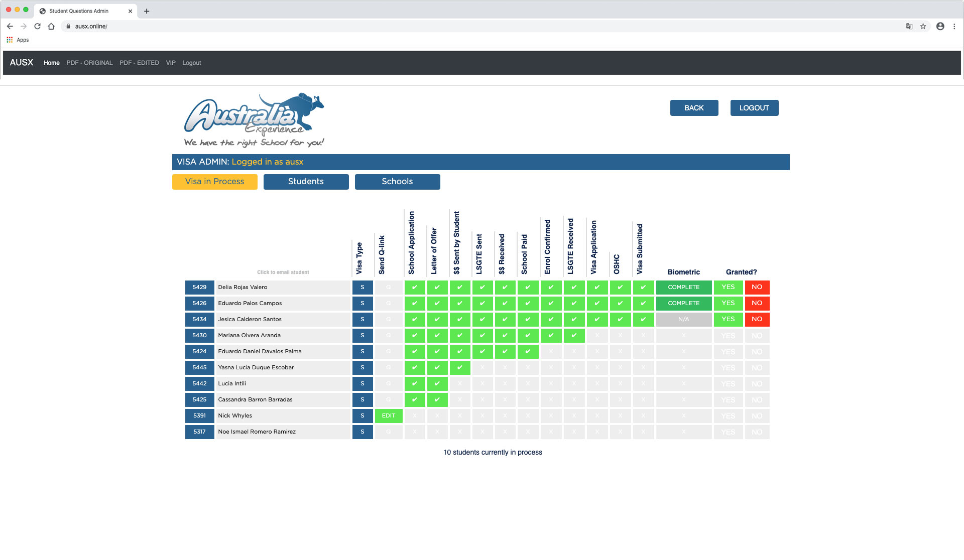Toggle Letter of Offer check for Lucia Intili
This screenshot has width=964, height=560.
437,383
